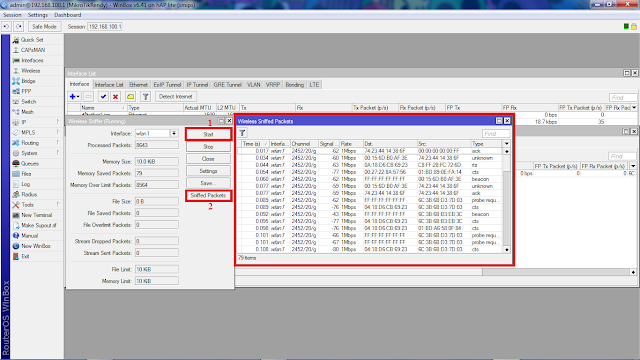Open the Settings menu

[x=38, y=15]
